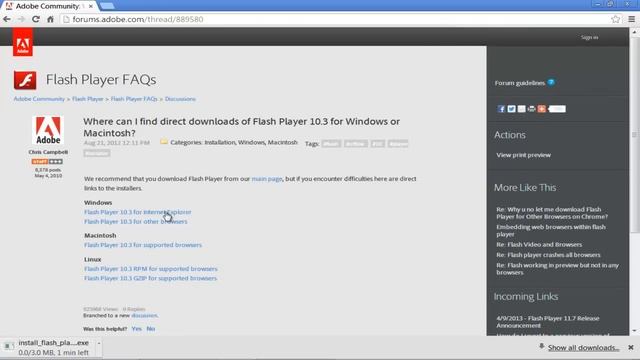Click the browser Back arrow

point(7,19)
